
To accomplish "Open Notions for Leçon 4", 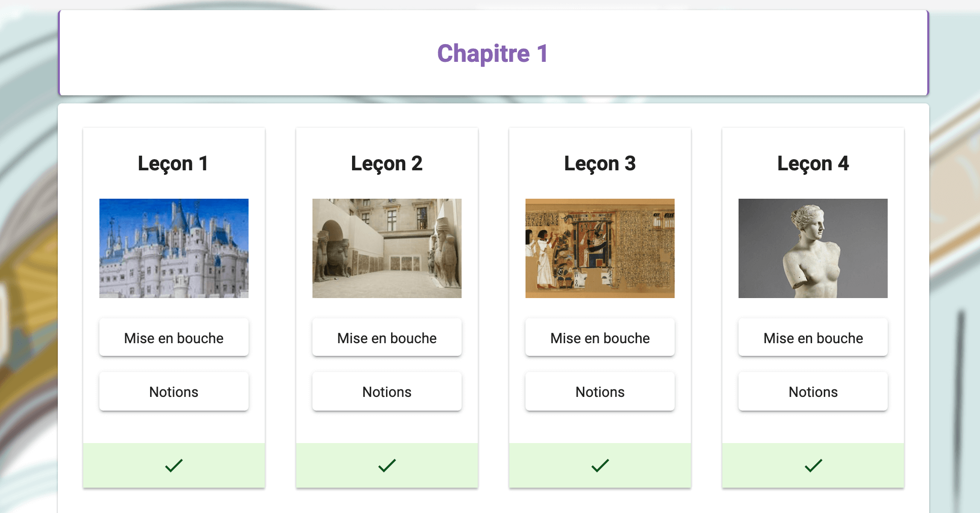I will [813, 391].
